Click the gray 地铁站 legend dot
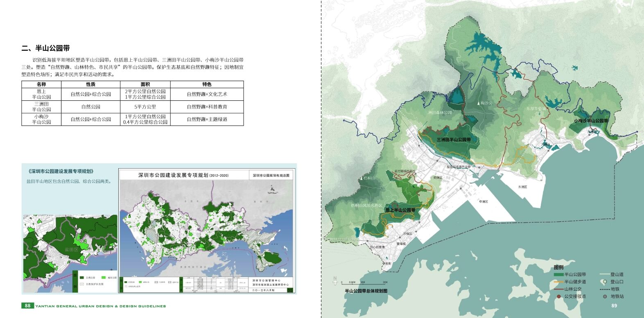This screenshot has height=318, width=644. click(x=605, y=296)
